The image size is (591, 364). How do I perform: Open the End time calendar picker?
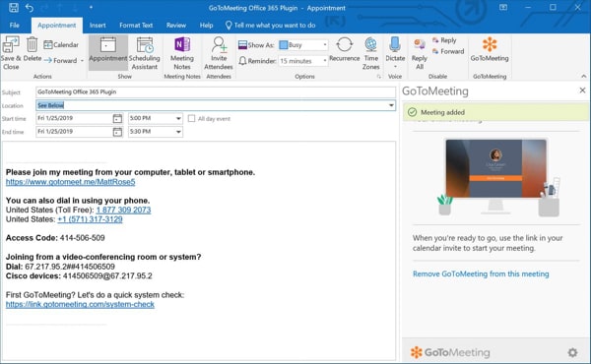tap(117, 132)
